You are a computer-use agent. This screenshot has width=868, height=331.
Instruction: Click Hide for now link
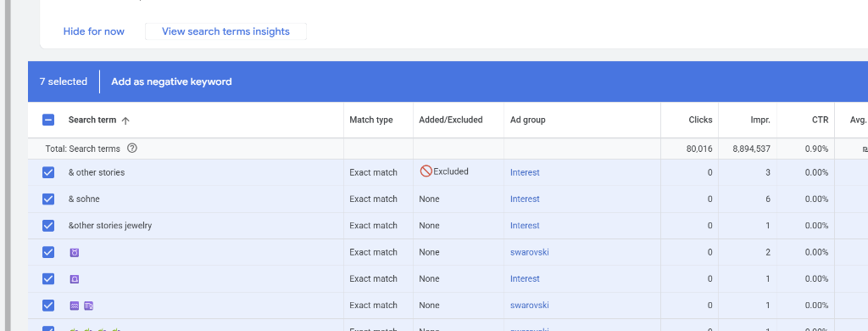coord(93,31)
